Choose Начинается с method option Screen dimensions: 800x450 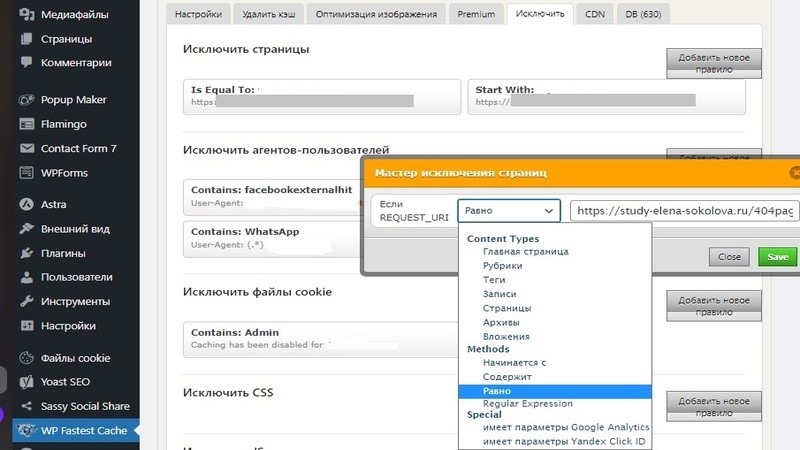click(514, 363)
